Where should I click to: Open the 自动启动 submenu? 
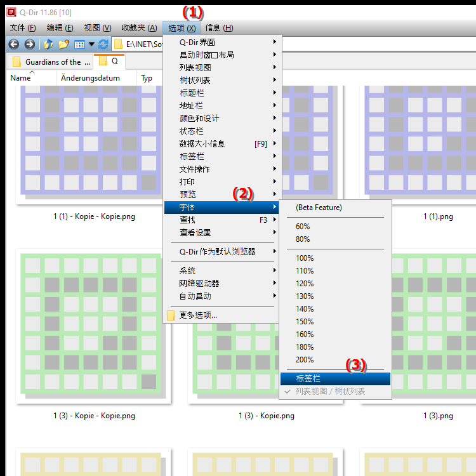tap(221, 296)
